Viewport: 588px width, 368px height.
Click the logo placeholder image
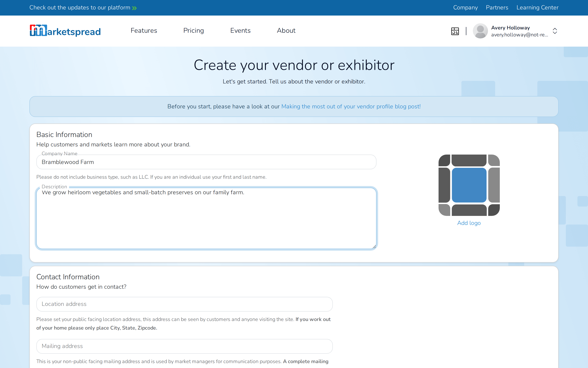click(x=469, y=185)
